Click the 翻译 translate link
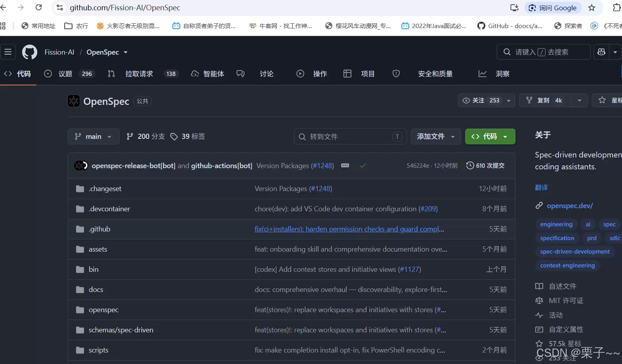 point(541,188)
